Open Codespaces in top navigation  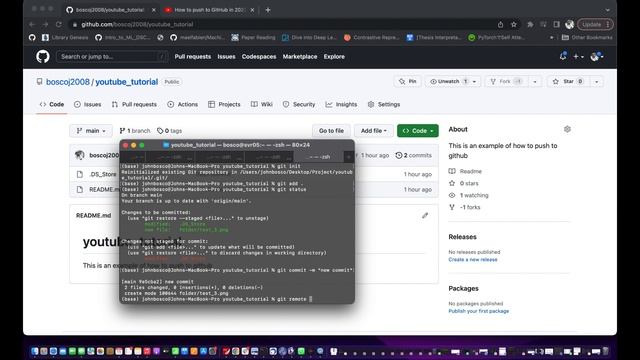coord(259,57)
